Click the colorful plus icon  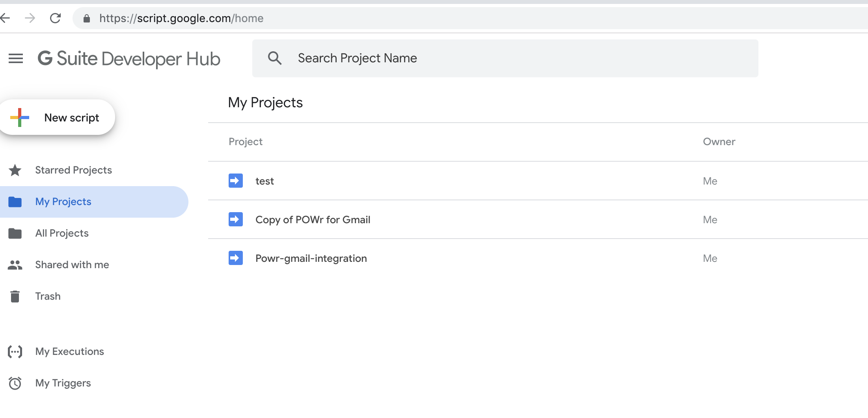[x=20, y=118]
